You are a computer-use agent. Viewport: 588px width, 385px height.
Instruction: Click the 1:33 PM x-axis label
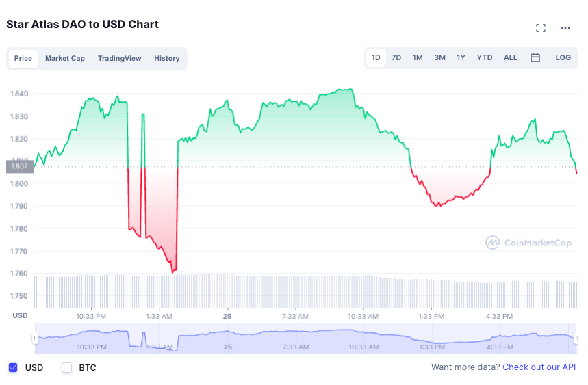click(x=431, y=317)
